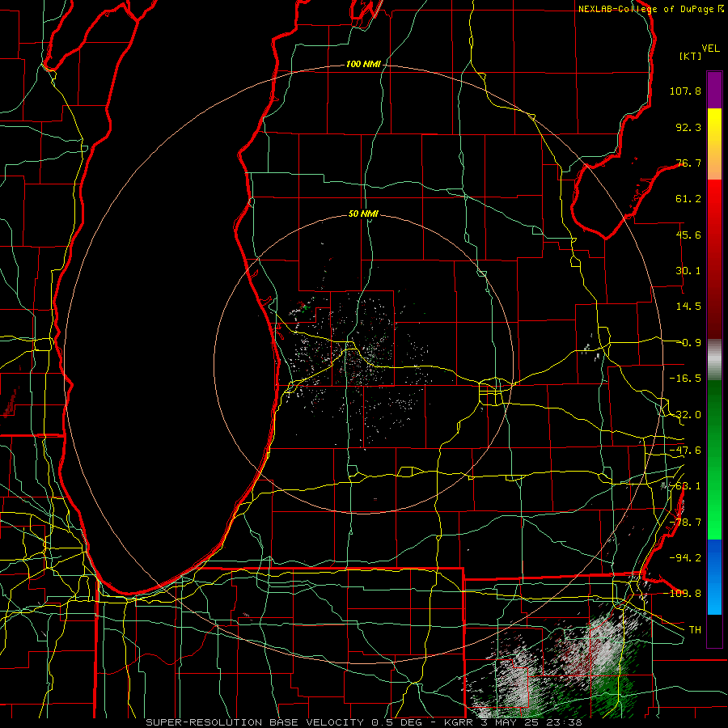Select the 92.3 scale value

[x=688, y=127]
